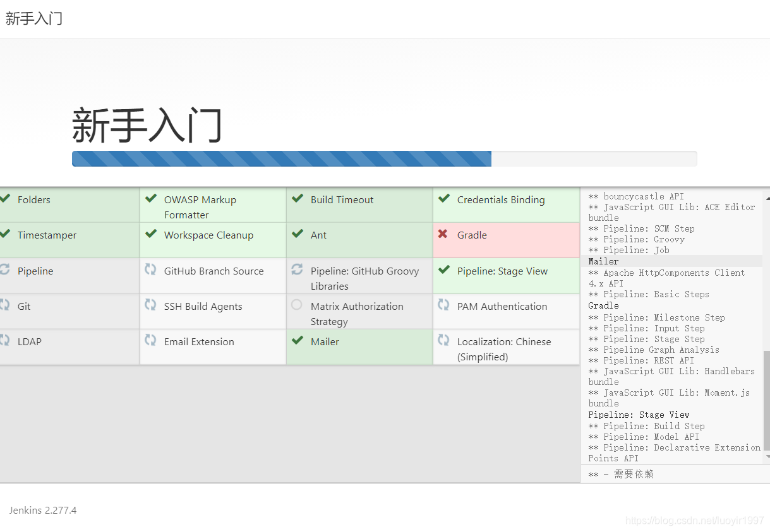Select the Ant plugin name
The width and height of the screenshot is (770, 532).
(x=318, y=235)
